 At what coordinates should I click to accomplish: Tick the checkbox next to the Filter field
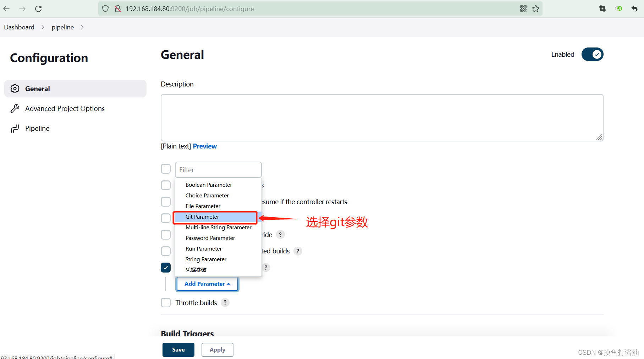[x=166, y=169]
